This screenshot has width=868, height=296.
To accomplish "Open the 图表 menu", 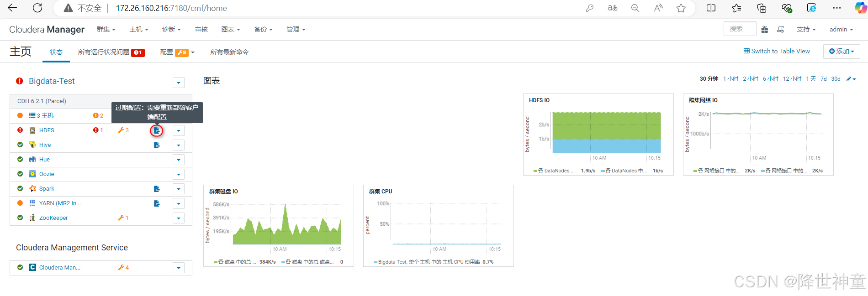I will tap(231, 29).
